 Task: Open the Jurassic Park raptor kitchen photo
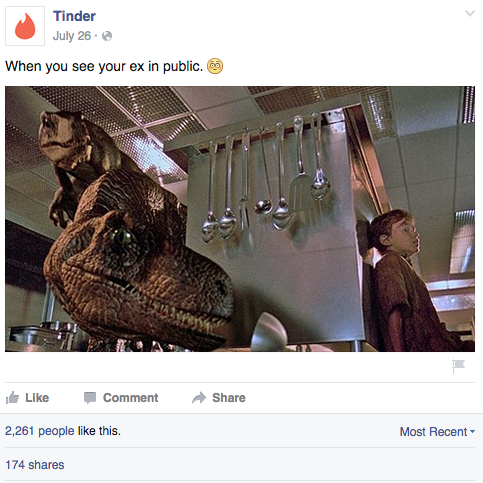coord(240,219)
